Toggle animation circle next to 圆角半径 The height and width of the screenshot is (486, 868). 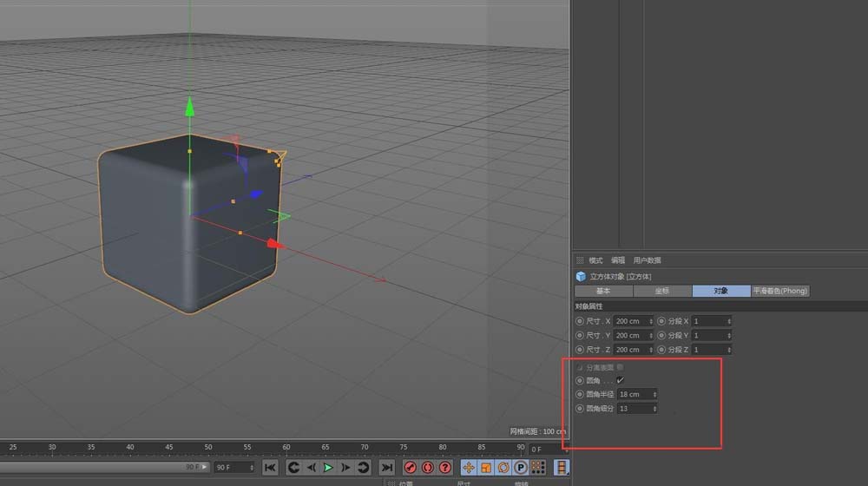pos(580,394)
